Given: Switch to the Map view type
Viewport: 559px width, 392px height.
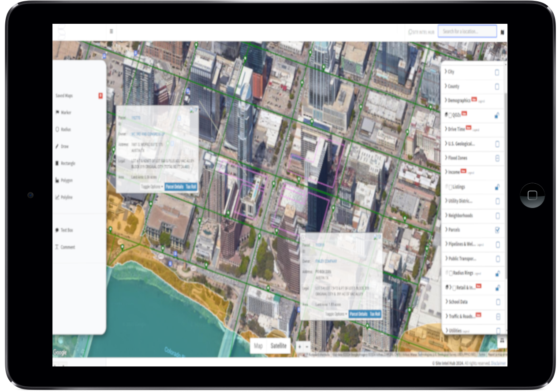Looking at the screenshot, I should (x=258, y=346).
